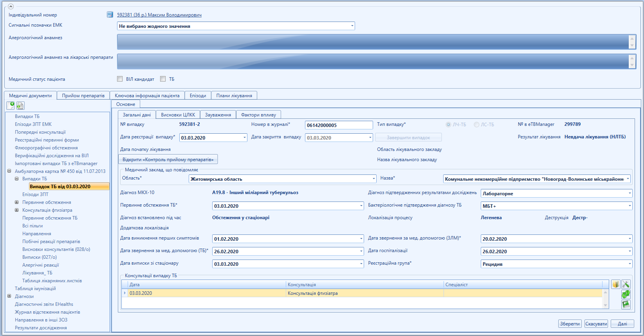This screenshot has width=644, height=336.
Task: Select Побічні реакції препаратів tree item
Action: click(x=51, y=242)
